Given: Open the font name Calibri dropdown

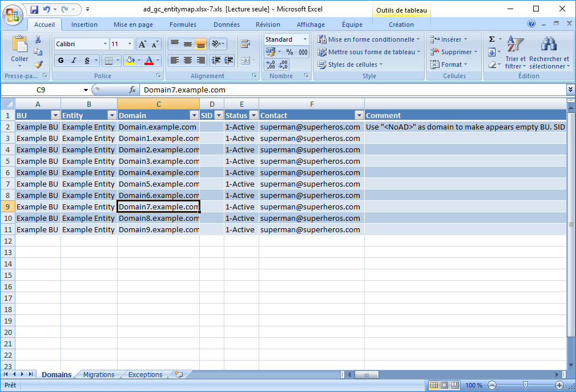Looking at the screenshot, I should click(x=105, y=44).
